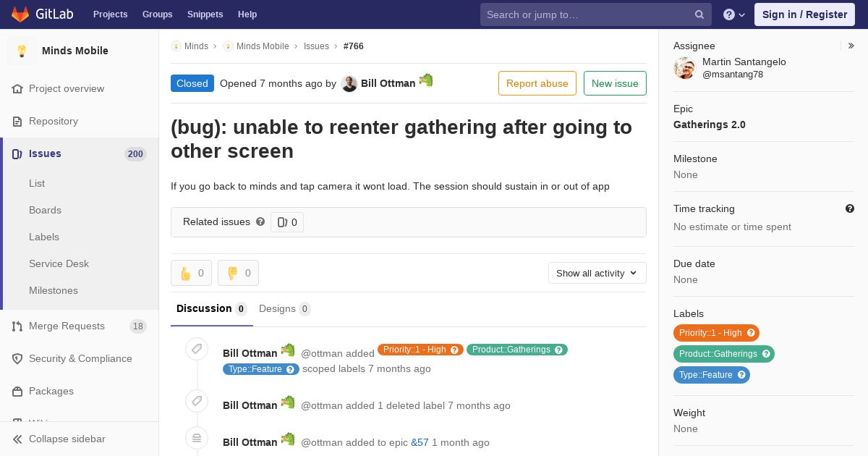Click Time tracking help icon

click(850, 208)
